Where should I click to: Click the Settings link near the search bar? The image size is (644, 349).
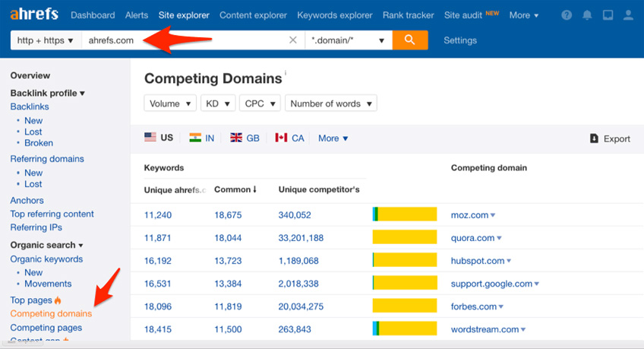[460, 40]
